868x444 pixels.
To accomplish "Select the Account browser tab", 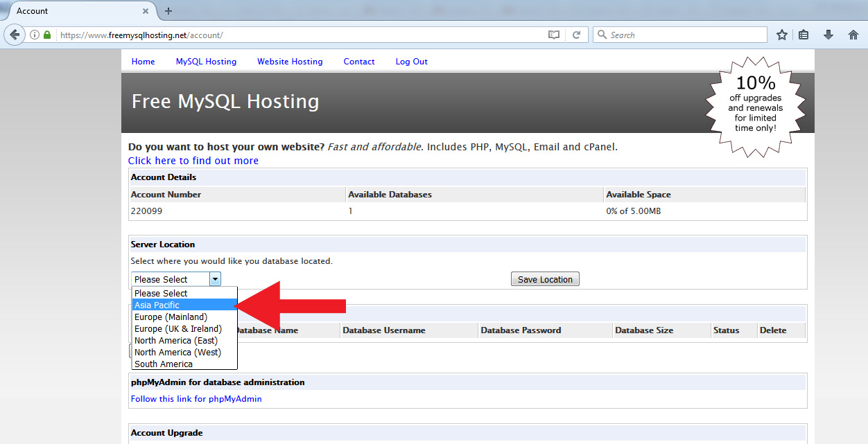I will click(x=80, y=11).
